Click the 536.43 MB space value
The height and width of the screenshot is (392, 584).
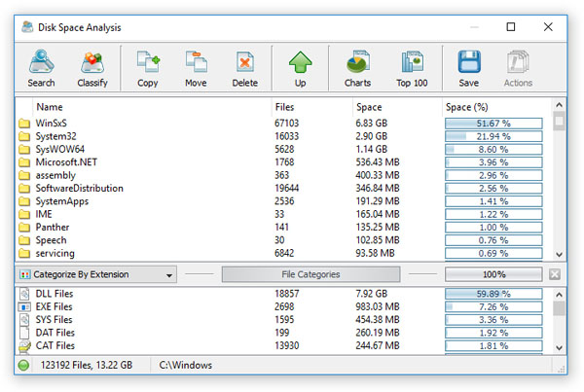pyautogui.click(x=378, y=162)
